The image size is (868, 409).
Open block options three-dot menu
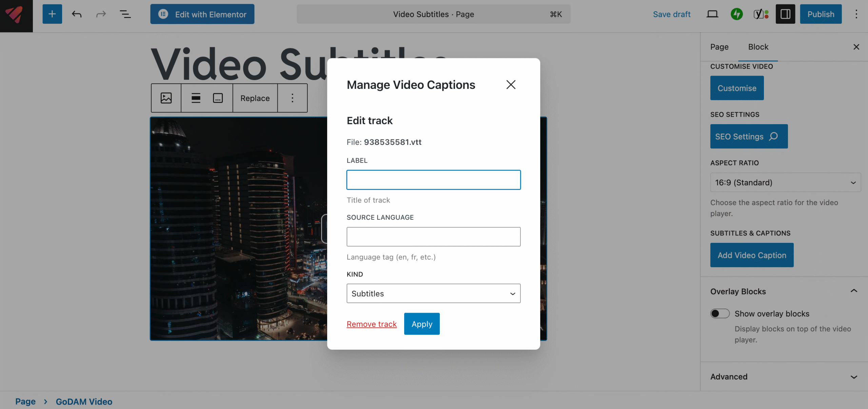pyautogui.click(x=292, y=98)
